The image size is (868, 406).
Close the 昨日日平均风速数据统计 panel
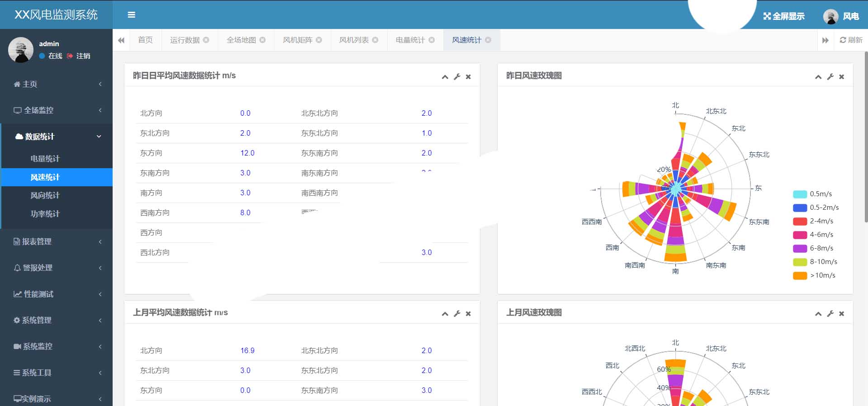click(x=468, y=77)
